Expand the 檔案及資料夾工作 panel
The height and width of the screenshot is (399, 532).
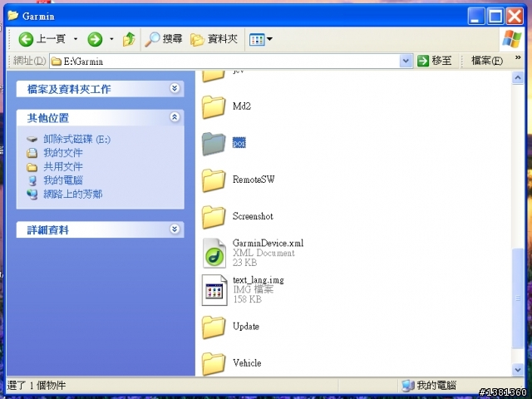tap(175, 89)
